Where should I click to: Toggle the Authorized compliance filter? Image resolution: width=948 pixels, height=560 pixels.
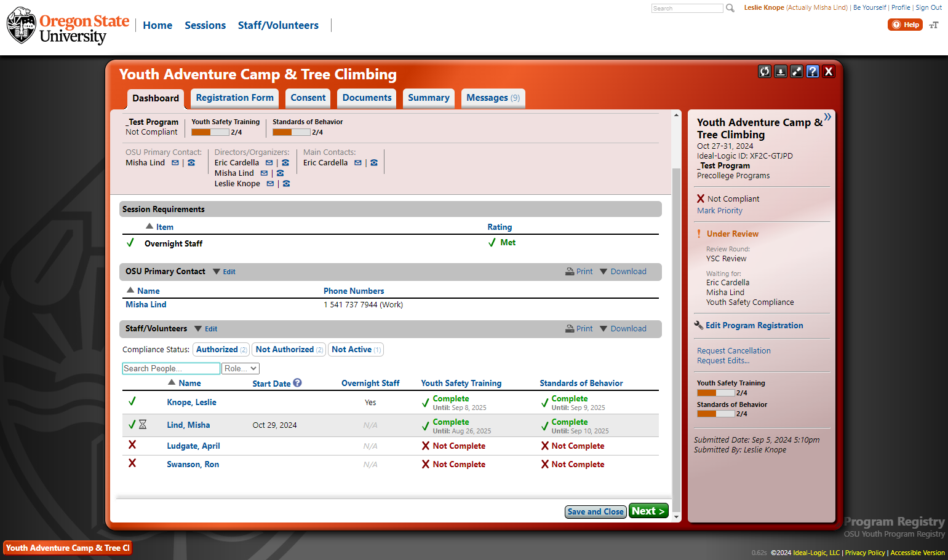(221, 350)
